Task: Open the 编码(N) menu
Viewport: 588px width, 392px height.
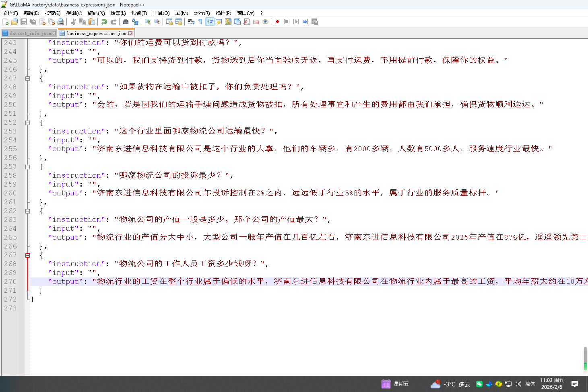Action: (96, 13)
